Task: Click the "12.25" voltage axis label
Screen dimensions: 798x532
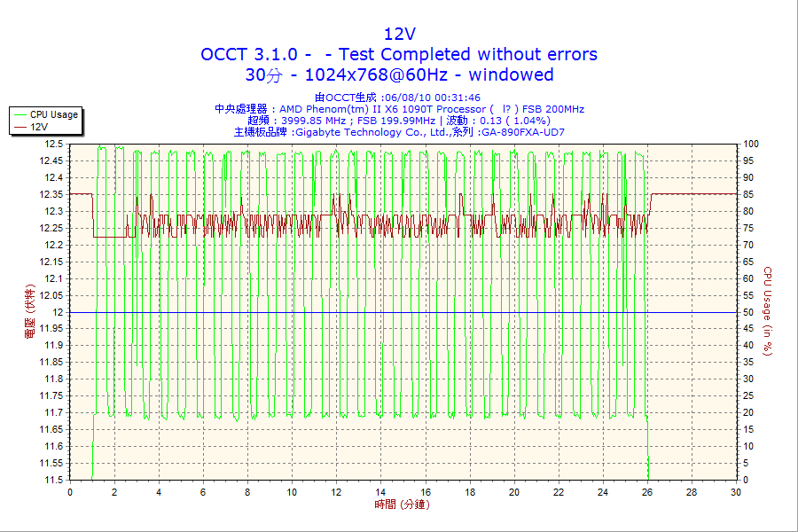Action: pyautogui.click(x=51, y=228)
